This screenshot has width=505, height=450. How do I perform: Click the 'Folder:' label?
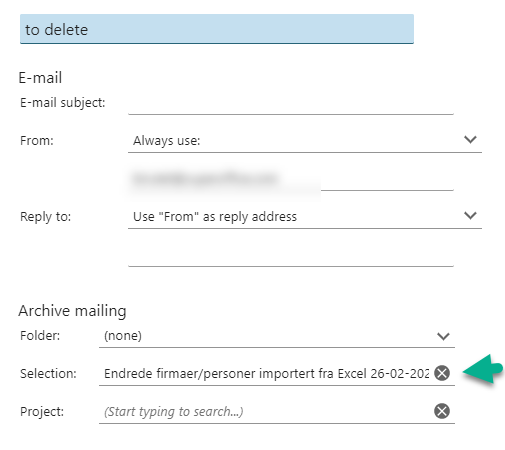[x=40, y=335]
